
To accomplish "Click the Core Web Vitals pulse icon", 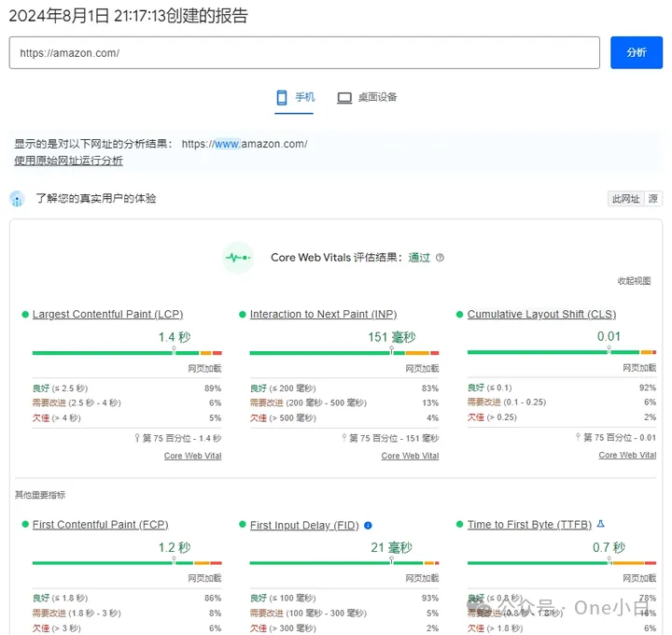I will [x=238, y=258].
